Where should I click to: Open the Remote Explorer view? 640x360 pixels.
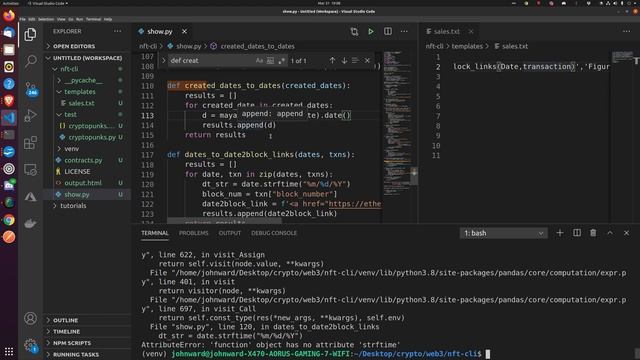30,170
